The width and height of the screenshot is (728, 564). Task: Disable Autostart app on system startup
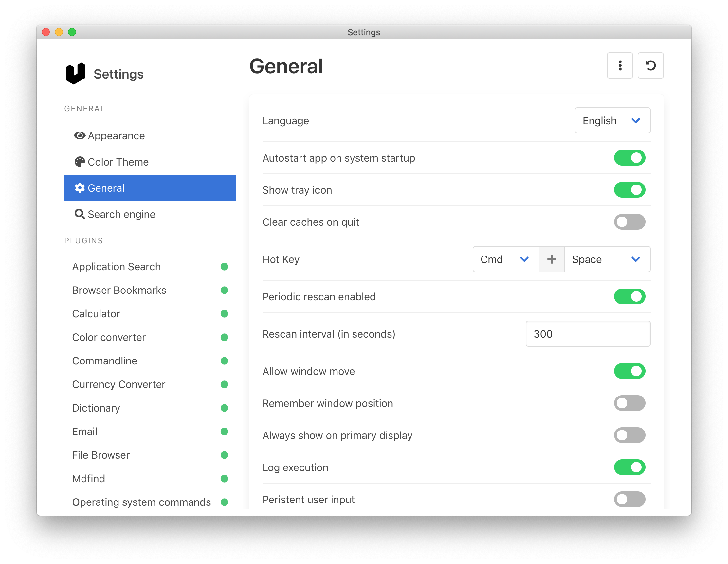[x=629, y=158]
